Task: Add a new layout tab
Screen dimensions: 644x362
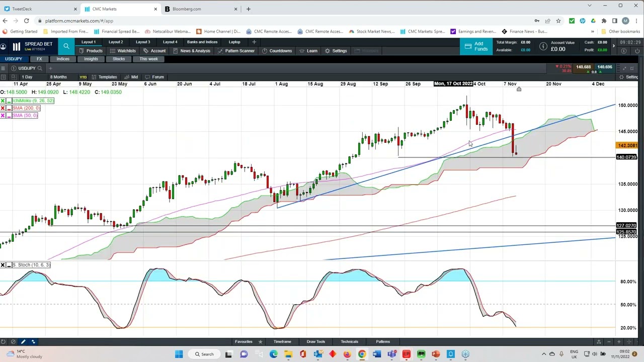Action: pos(254,42)
